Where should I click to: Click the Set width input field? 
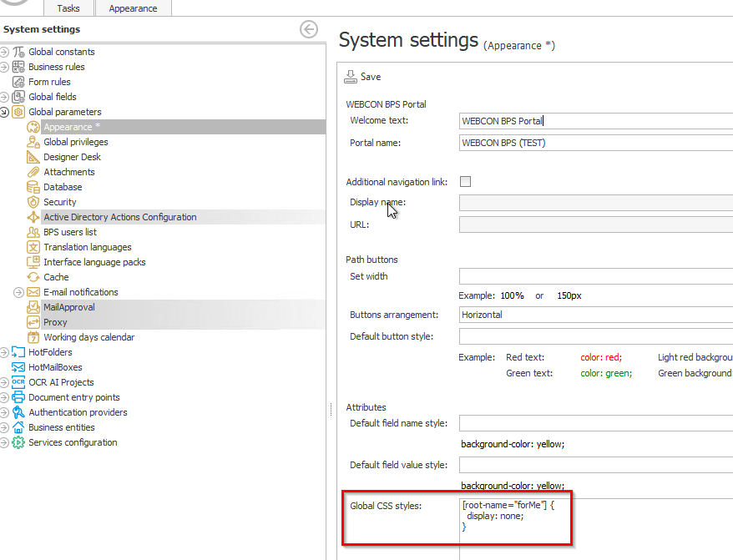(x=595, y=276)
